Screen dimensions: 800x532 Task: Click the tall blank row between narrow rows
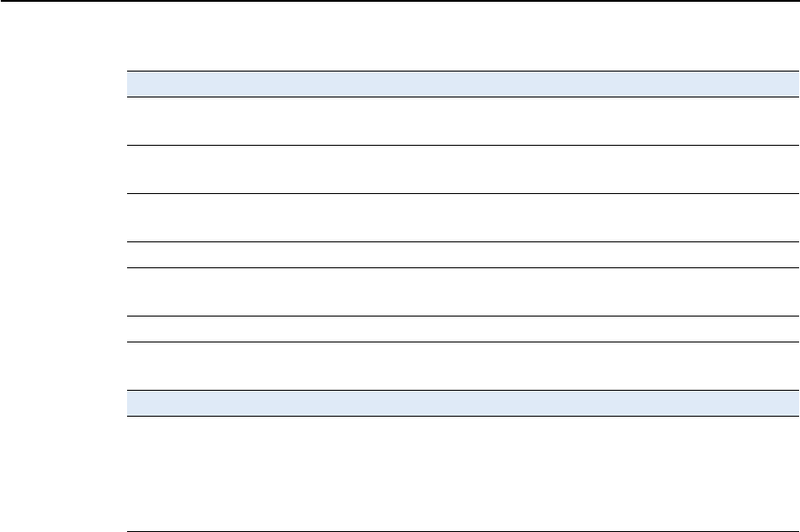[462, 291]
